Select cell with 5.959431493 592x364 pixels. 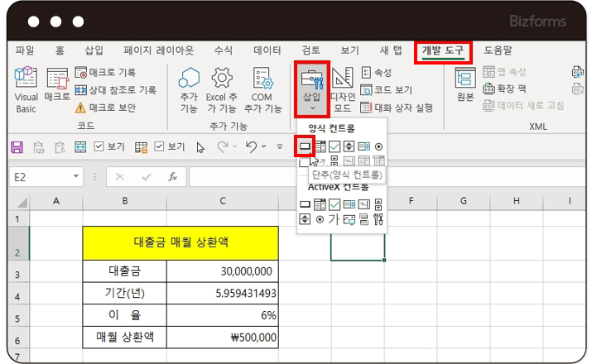pos(223,293)
